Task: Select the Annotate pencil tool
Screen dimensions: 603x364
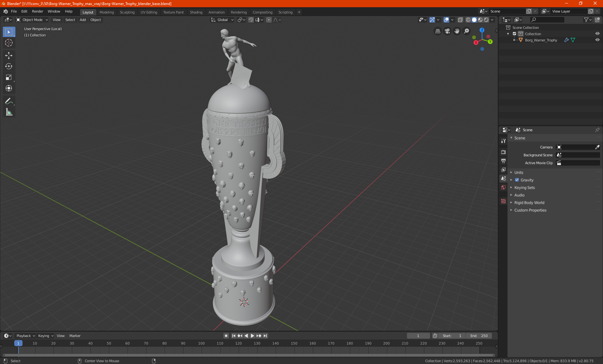Action: [9, 101]
